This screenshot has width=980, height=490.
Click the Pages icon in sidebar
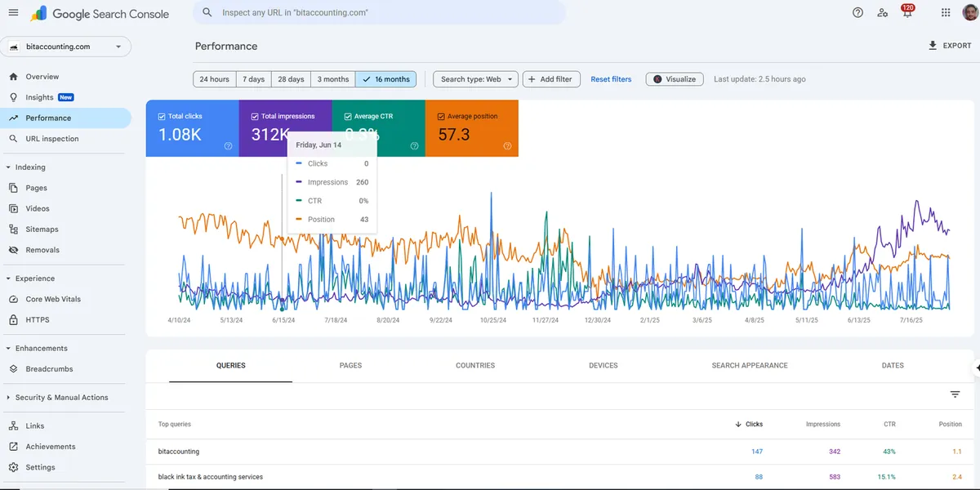coord(13,188)
